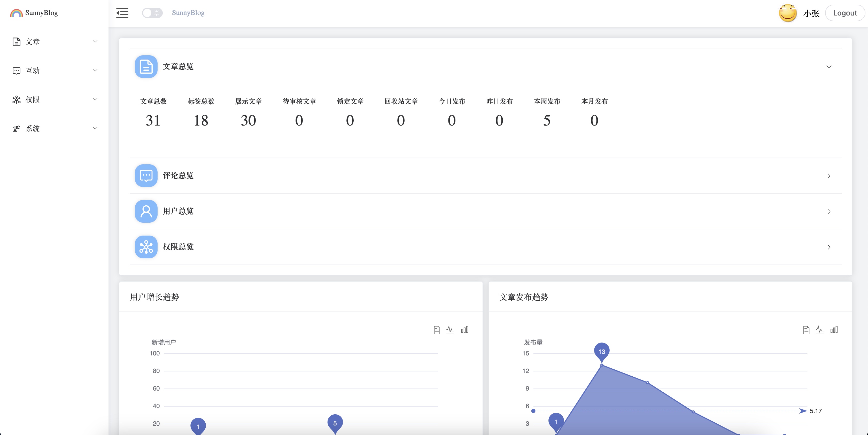Click the robot arm icon beside 系统
This screenshot has width=868, height=435.
click(x=16, y=129)
